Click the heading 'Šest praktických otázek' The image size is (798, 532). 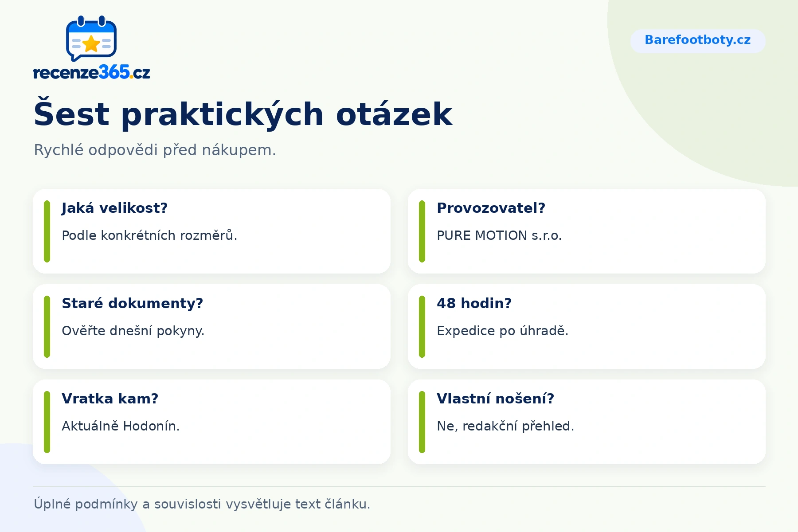click(x=243, y=113)
